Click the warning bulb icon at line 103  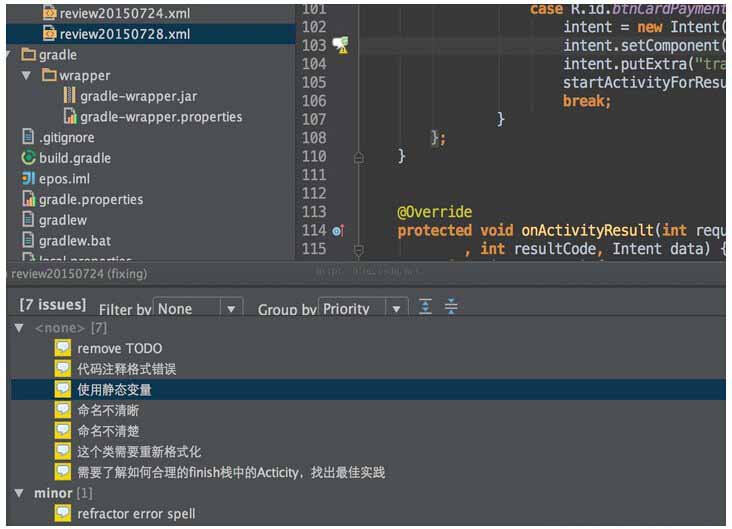(340, 45)
